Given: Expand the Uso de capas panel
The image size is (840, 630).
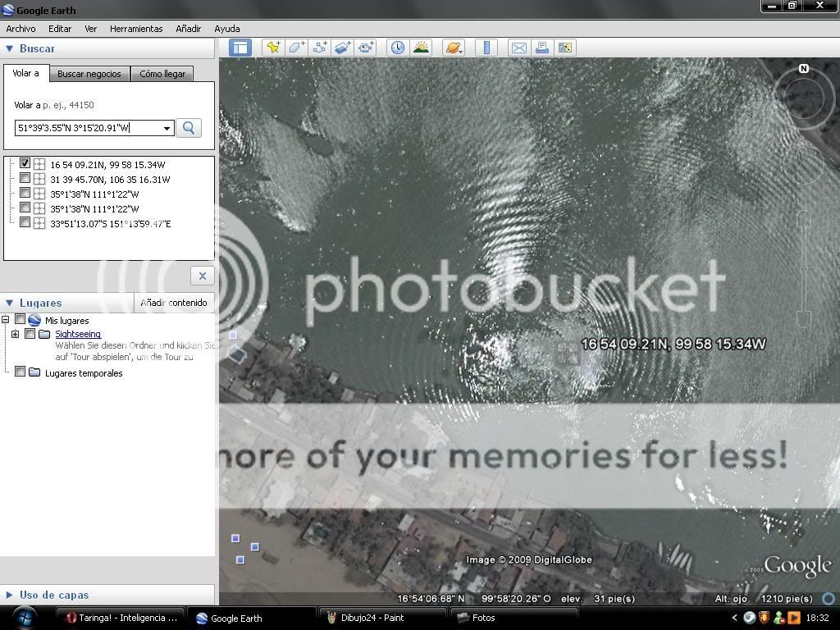Looking at the screenshot, I should tap(9, 595).
